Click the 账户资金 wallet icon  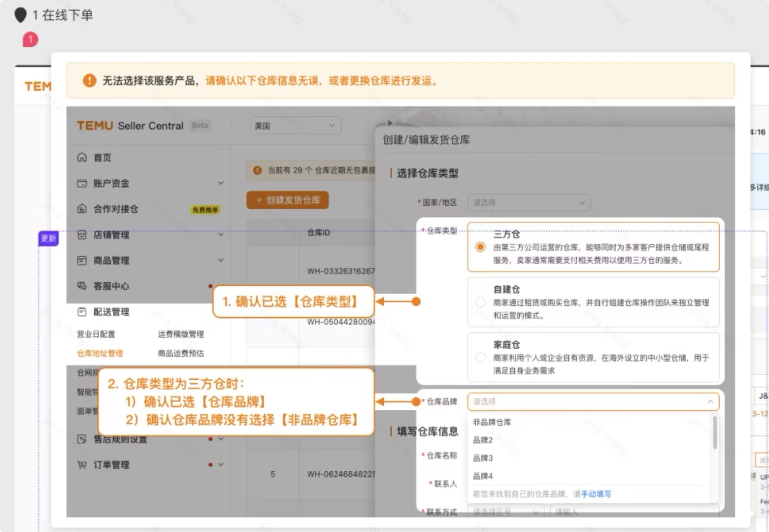coord(82,183)
